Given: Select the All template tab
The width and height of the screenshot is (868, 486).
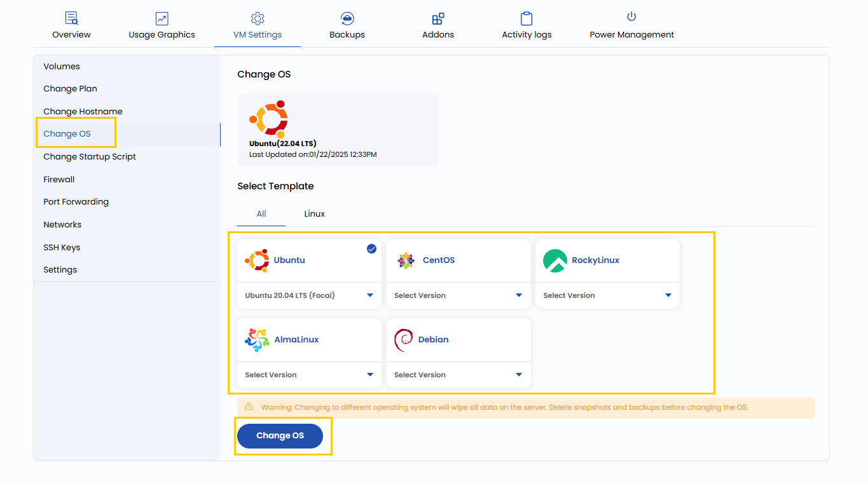Looking at the screenshot, I should (x=261, y=214).
